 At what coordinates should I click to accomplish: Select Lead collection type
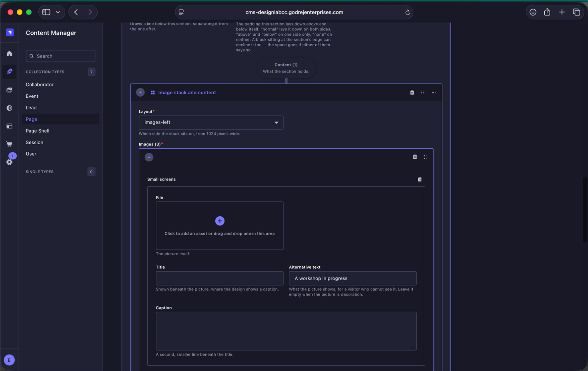coord(31,107)
